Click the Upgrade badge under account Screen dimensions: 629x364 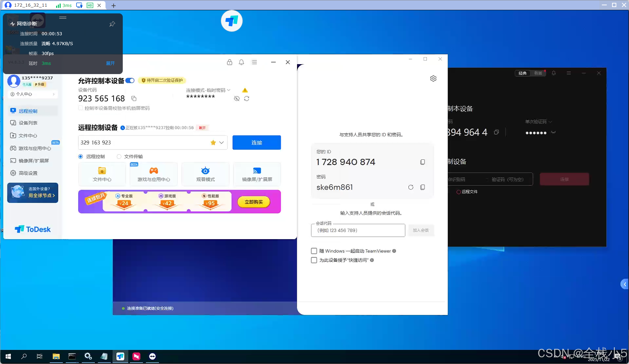tap(40, 84)
